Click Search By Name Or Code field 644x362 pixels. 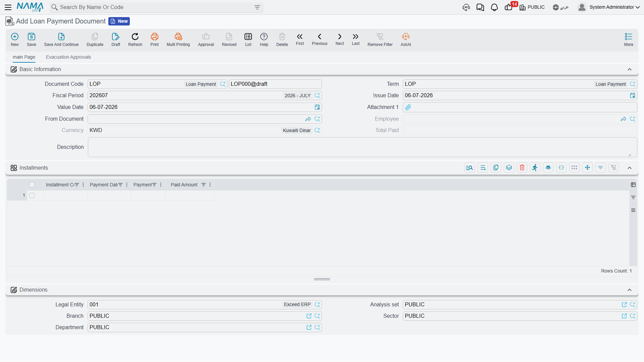[157, 7]
